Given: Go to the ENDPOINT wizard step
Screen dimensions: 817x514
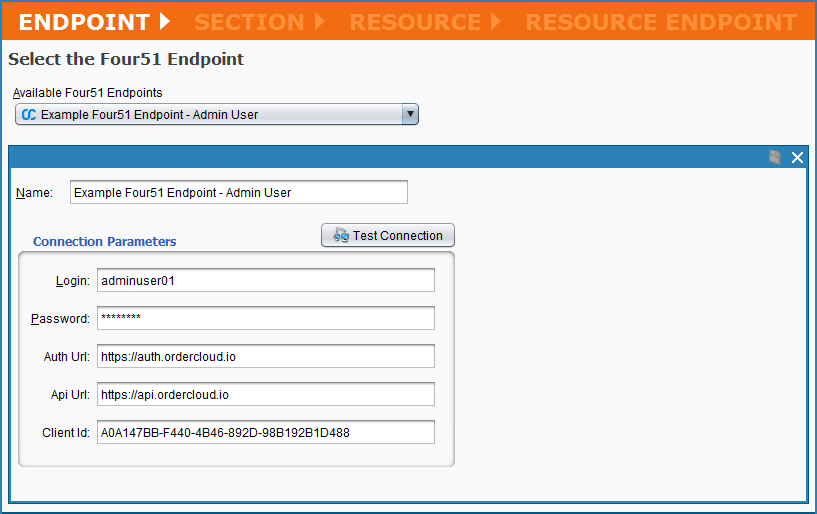Looking at the screenshot, I should (84, 21).
